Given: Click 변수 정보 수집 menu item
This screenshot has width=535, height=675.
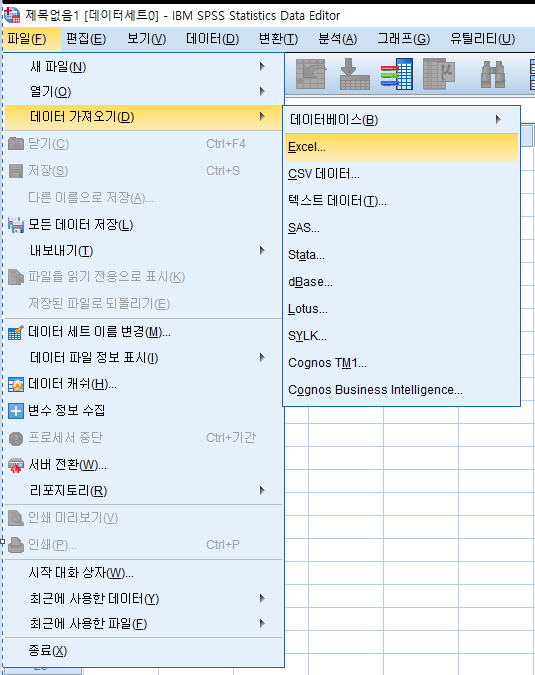Looking at the screenshot, I should (144, 411).
